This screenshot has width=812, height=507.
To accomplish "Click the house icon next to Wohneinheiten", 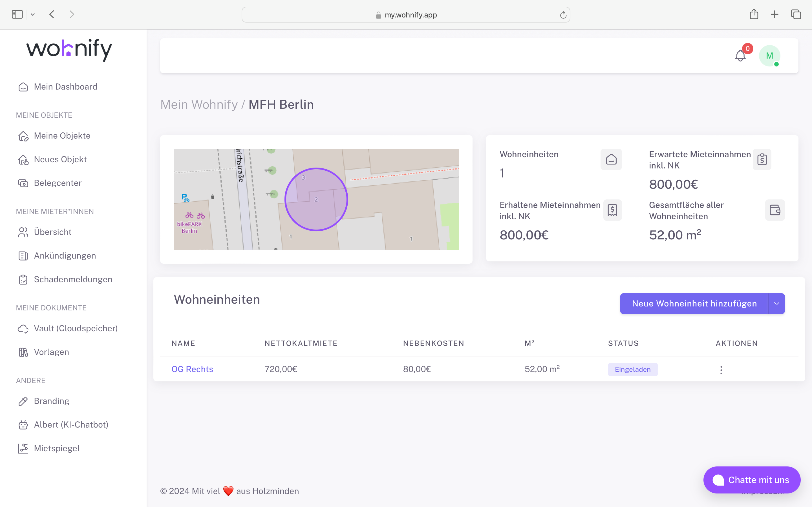I will [611, 159].
